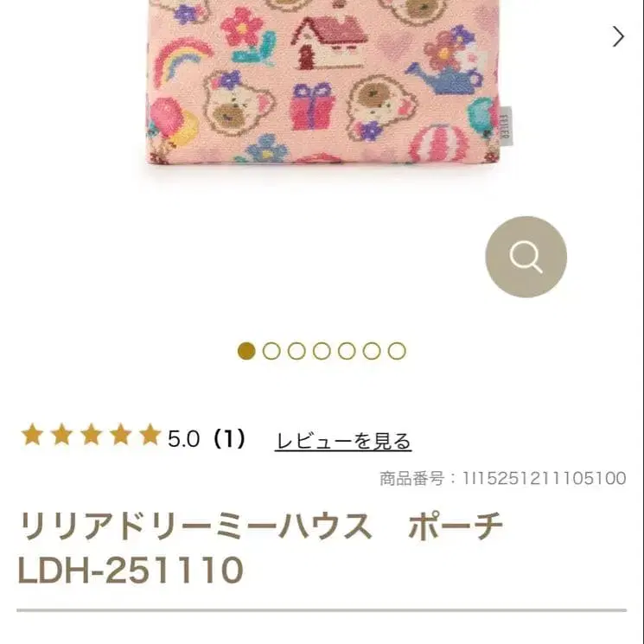The width and height of the screenshot is (644, 644).
Task: Open the レビューを見る link
Action: click(343, 441)
